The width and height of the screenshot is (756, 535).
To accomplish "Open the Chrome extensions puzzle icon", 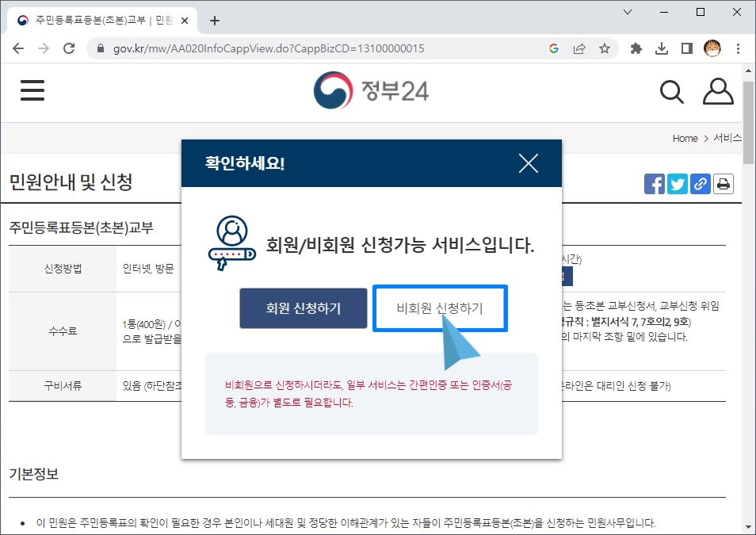I will pyautogui.click(x=636, y=48).
